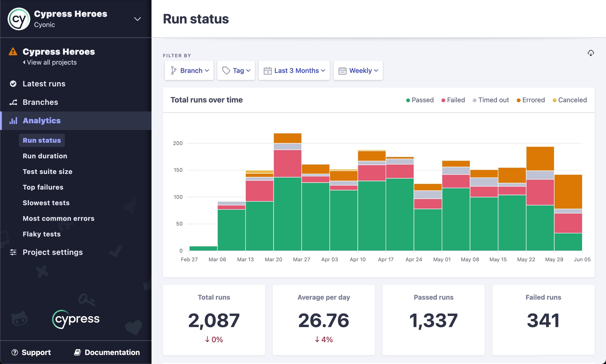Toggle the Passed series in chart legend

point(419,100)
